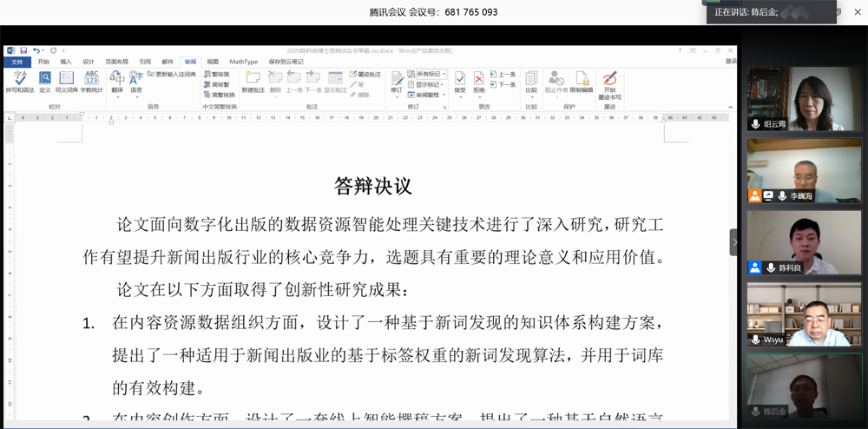Open the 定义 dictionary lookup
Screen dimensions: 868x429
pyautogui.click(x=45, y=82)
